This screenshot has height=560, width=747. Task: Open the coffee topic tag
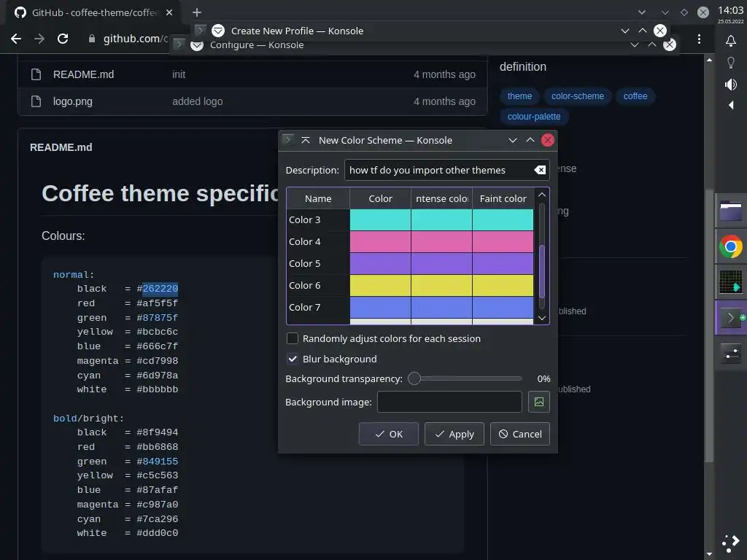(x=635, y=96)
